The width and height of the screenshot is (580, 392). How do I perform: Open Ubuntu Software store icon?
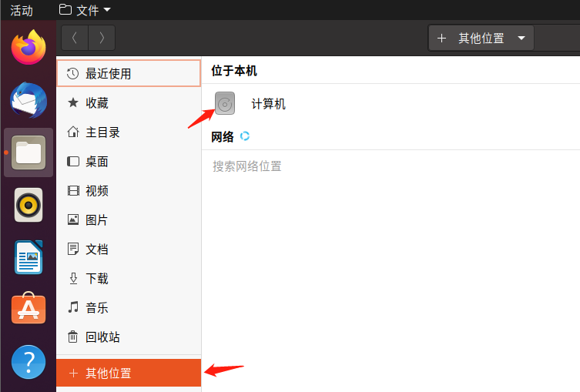28,308
